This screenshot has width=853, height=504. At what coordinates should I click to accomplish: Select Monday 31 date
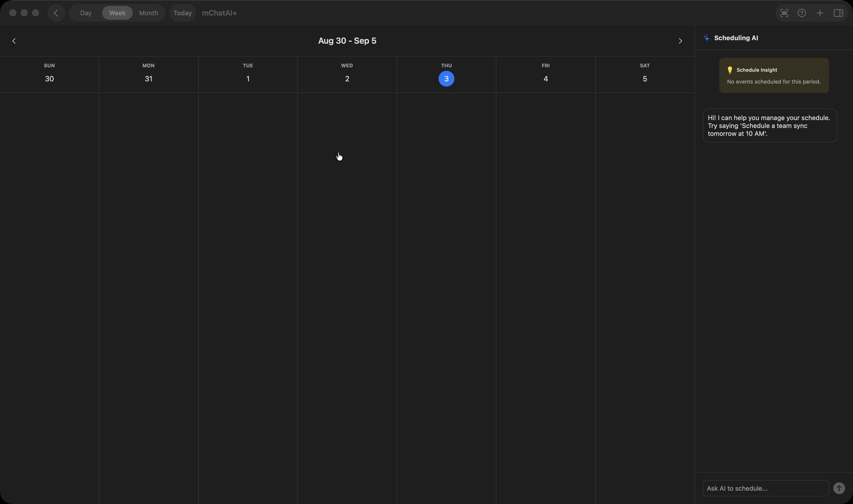[x=149, y=79]
